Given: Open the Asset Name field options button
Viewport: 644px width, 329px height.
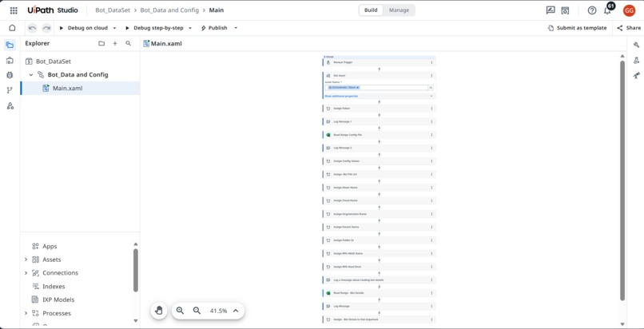Looking at the screenshot, I should coord(431,87).
